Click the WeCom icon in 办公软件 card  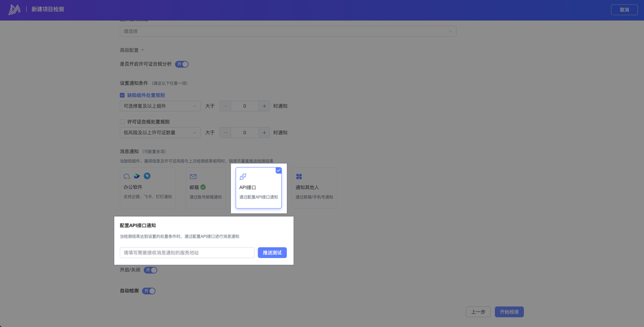127,177
